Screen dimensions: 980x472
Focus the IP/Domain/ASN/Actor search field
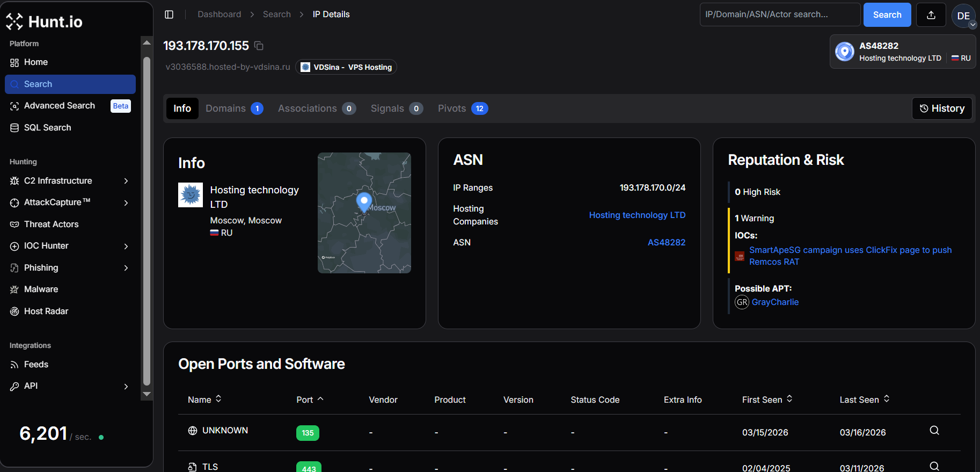coord(780,14)
